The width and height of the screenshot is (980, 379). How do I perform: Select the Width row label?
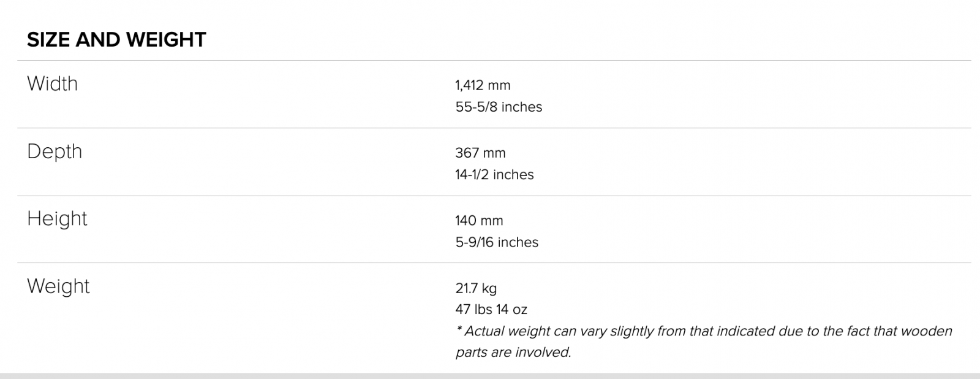point(53,83)
